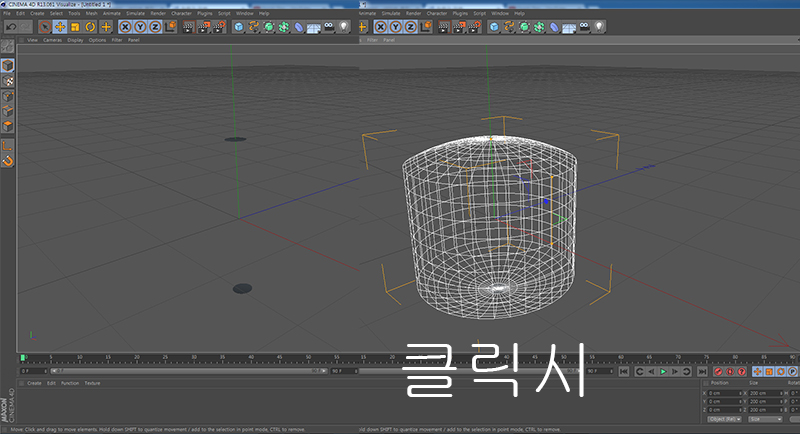Open the Size dropdown in coordinates

coord(765,419)
